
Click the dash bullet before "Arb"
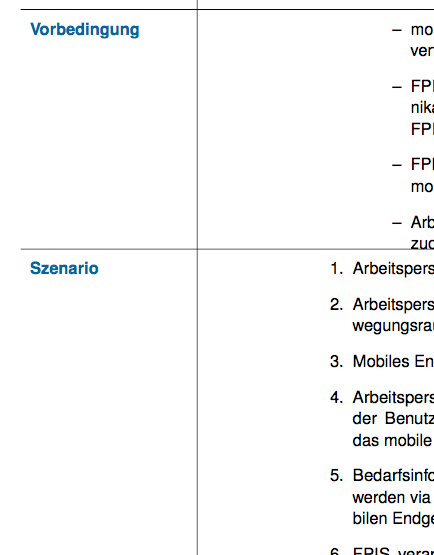(397, 223)
